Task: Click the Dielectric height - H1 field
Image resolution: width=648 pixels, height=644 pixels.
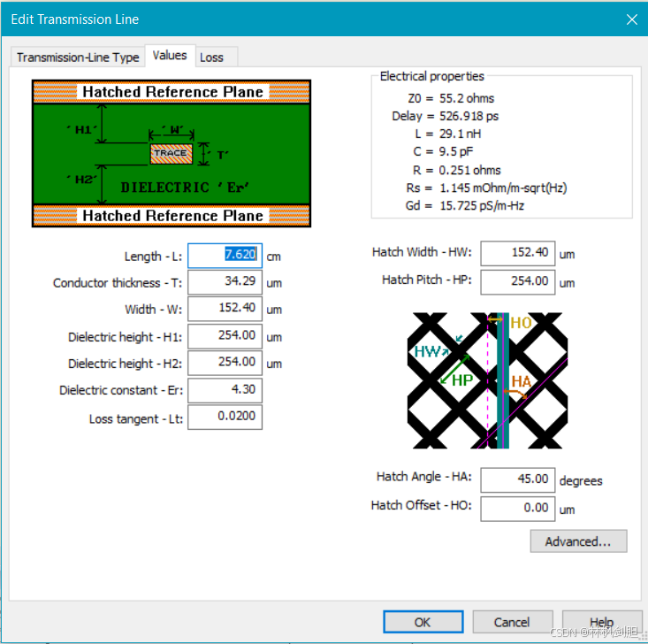Action: click(x=225, y=336)
